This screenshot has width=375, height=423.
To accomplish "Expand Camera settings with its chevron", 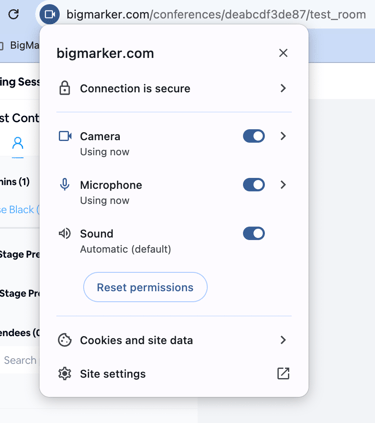I will tap(283, 136).
